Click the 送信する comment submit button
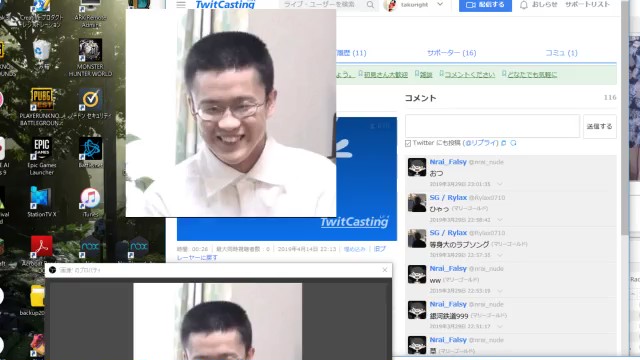Screen dimensions: 640x360 point(600,127)
